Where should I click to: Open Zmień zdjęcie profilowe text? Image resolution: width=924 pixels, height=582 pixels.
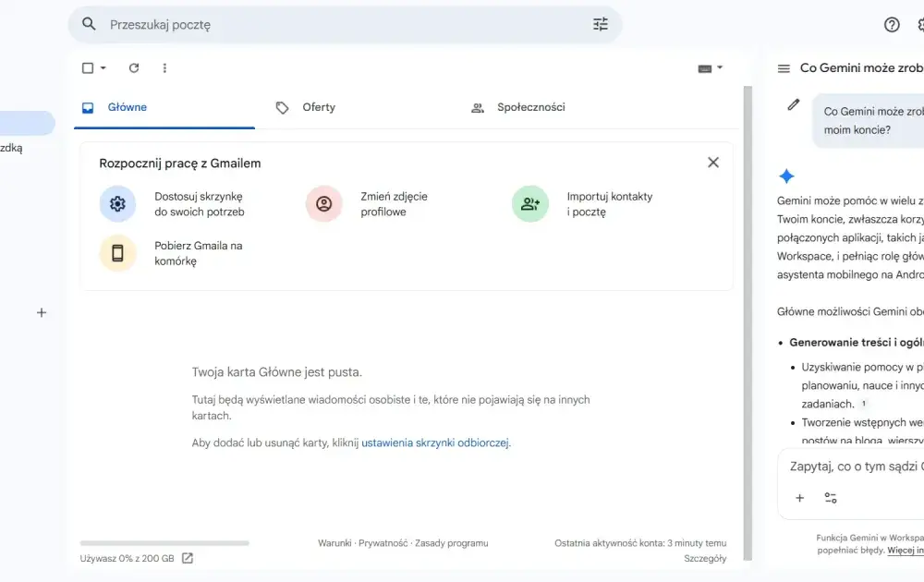(395, 204)
